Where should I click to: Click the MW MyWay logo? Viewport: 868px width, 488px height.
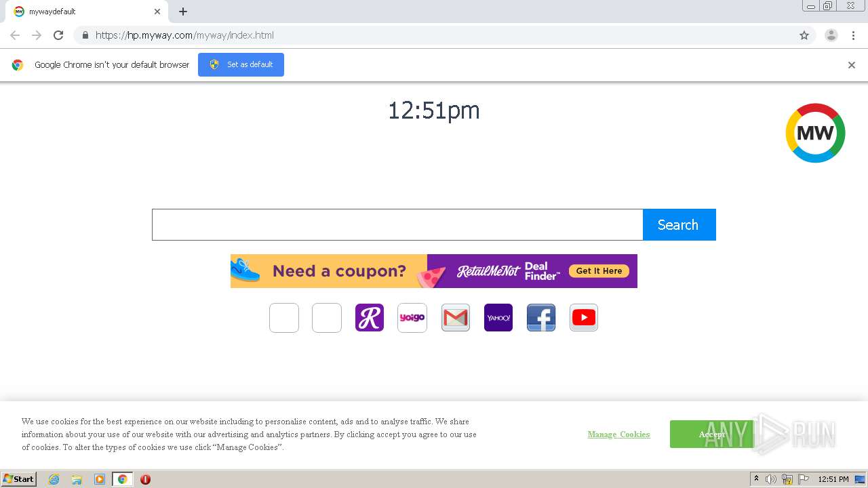coord(815,133)
